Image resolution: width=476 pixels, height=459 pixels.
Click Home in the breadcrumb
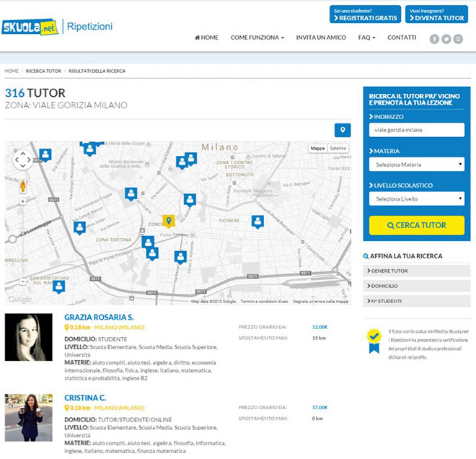coord(12,71)
